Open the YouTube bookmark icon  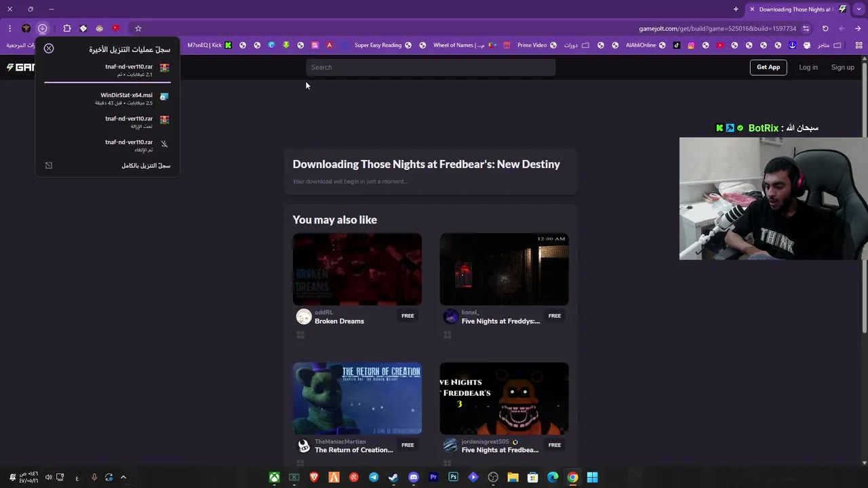pos(720,45)
